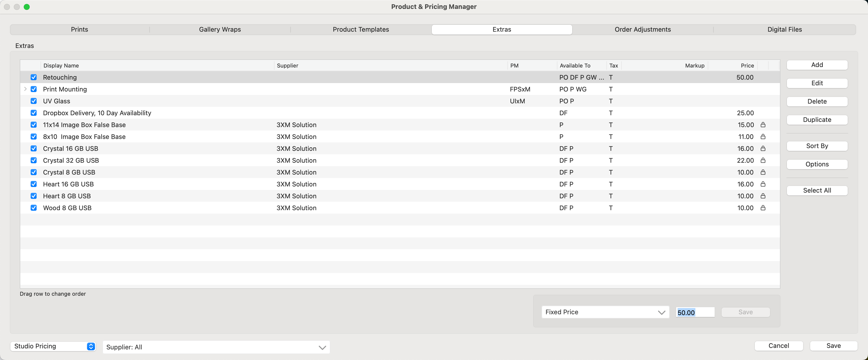Click lock icon on 11x14 Image Box row
The image size is (868, 360).
click(x=763, y=125)
